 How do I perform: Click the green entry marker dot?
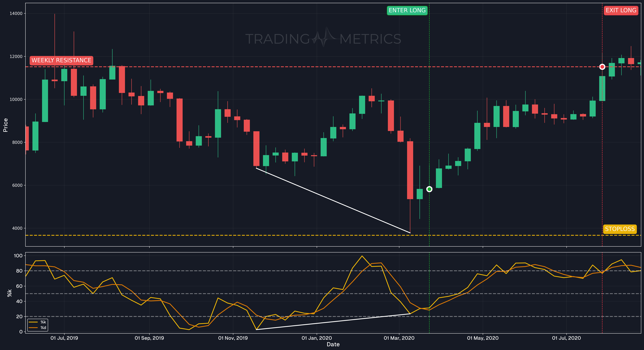[x=429, y=189]
